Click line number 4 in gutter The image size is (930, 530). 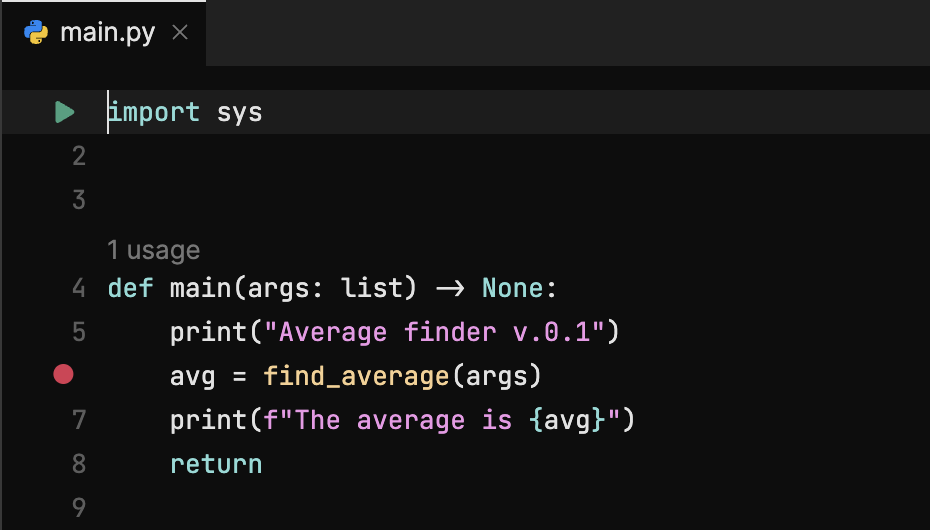tap(79, 289)
